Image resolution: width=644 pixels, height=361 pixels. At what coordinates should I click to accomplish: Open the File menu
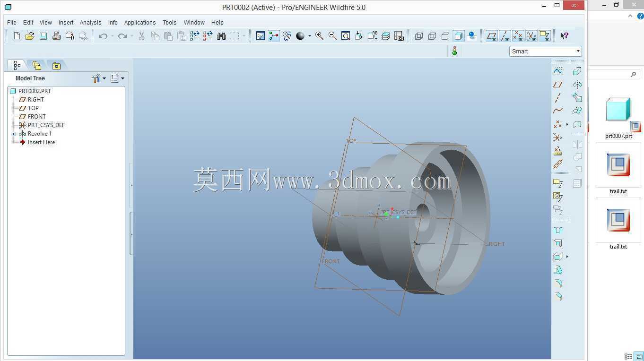[12, 22]
